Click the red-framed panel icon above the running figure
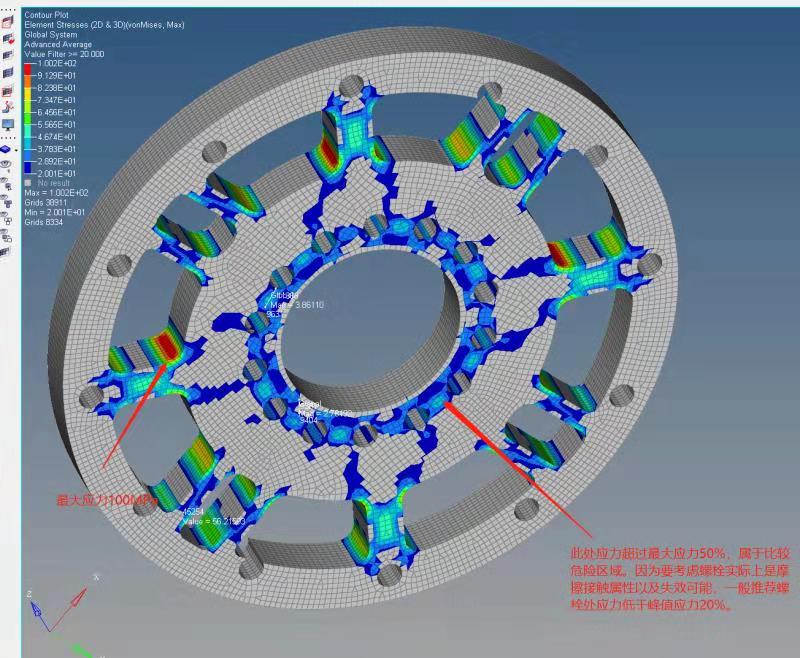Screen dimensions: 800x658 point(7,89)
